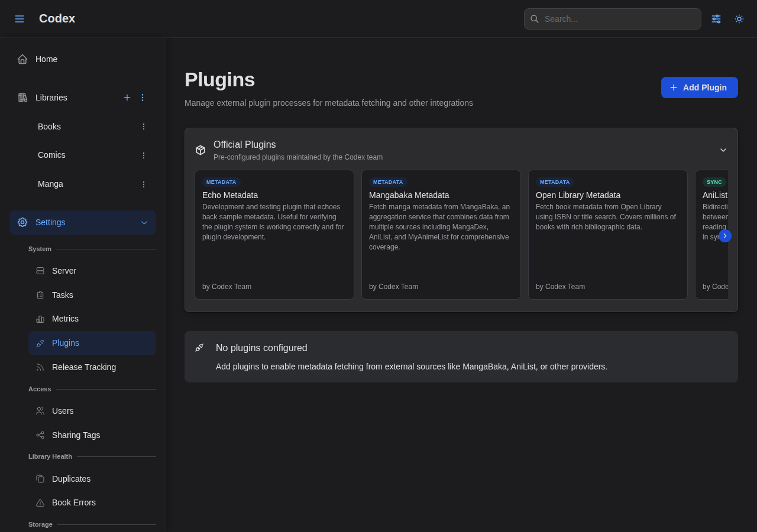The height and width of the screenshot is (532, 757).
Task: Click the Add Plugin button
Action: pyautogui.click(x=700, y=87)
